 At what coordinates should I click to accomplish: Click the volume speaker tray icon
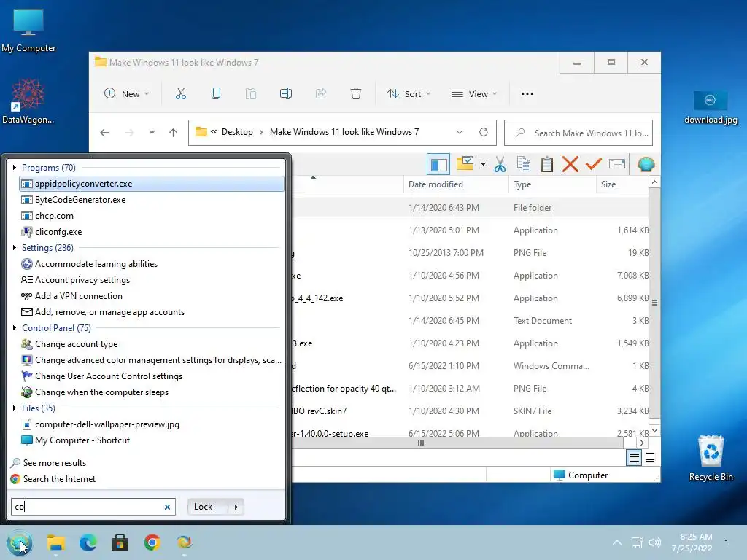click(x=655, y=542)
